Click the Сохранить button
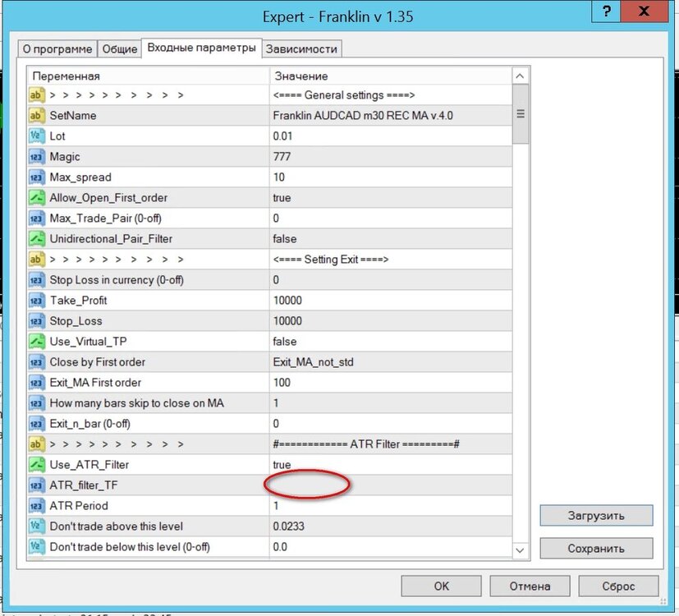The height and width of the screenshot is (616, 679). coord(596,549)
